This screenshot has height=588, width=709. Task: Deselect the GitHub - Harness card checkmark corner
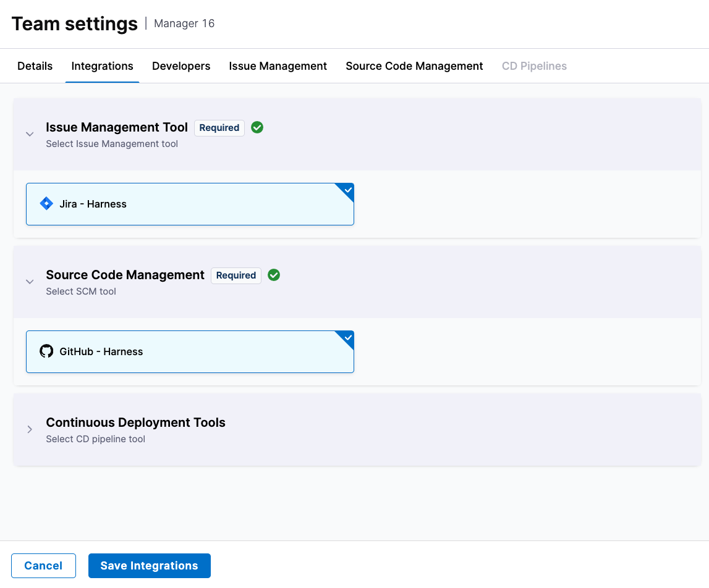point(347,338)
